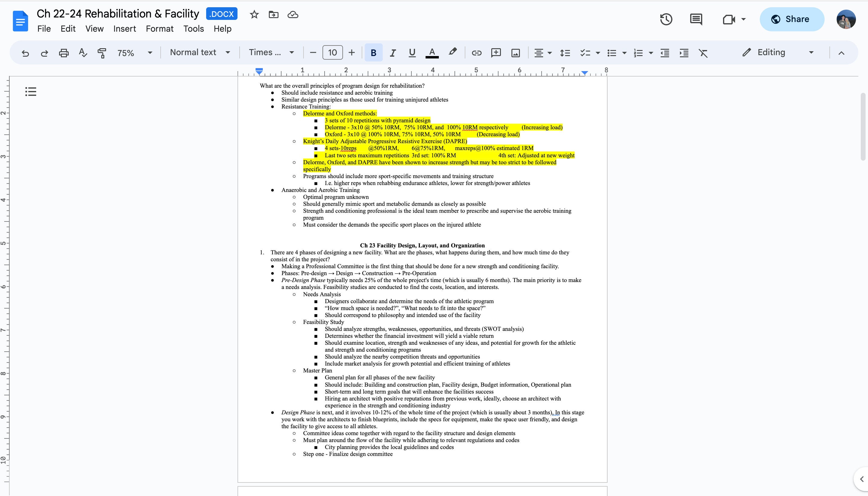This screenshot has width=868, height=496.
Task: Star the document
Action: 254,14
